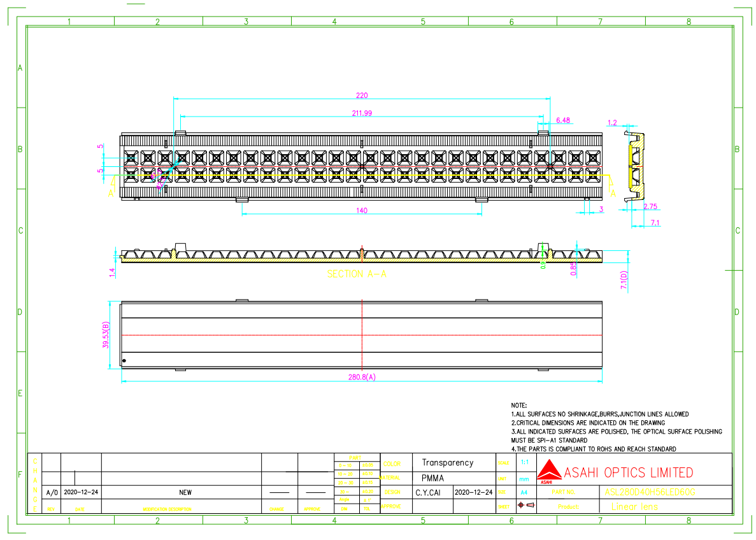The width and height of the screenshot is (756, 540).
Task: Click the DESIGN field label
Action: (x=392, y=492)
